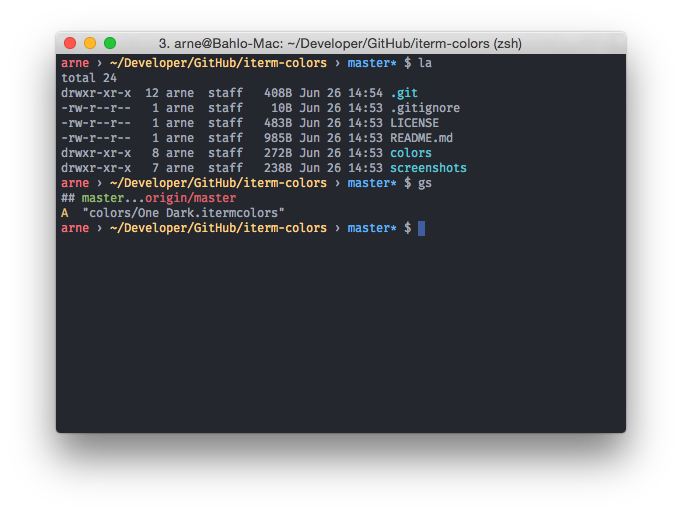The image size is (682, 513).
Task: Click the '272B' size value
Action: tap(278, 153)
